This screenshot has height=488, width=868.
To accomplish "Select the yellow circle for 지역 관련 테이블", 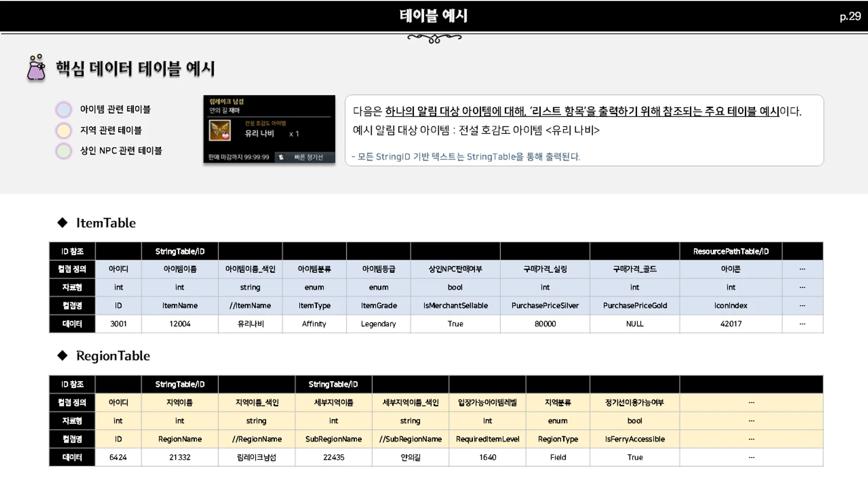I will [x=63, y=131].
